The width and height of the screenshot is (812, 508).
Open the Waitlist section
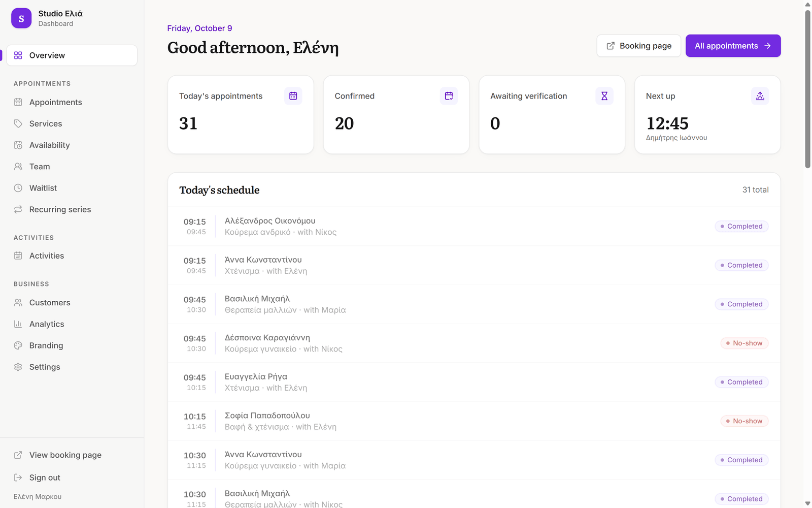72,188
